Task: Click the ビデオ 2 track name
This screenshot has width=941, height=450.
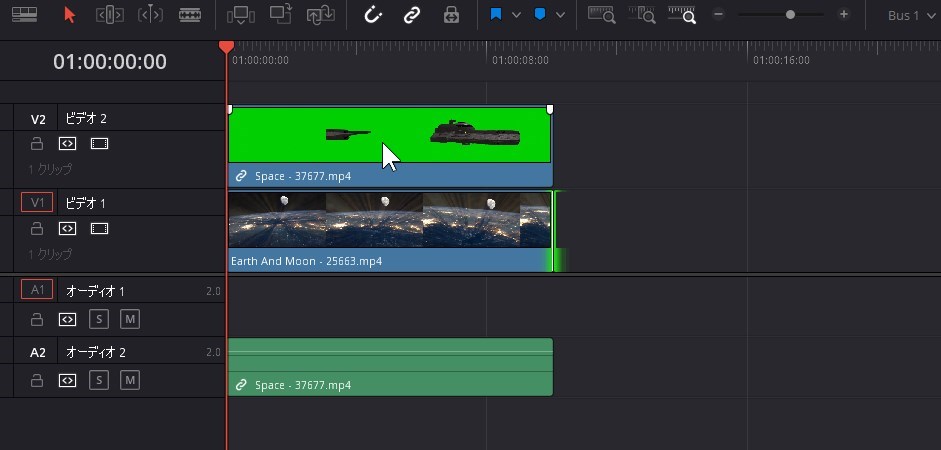Action: tap(86, 119)
